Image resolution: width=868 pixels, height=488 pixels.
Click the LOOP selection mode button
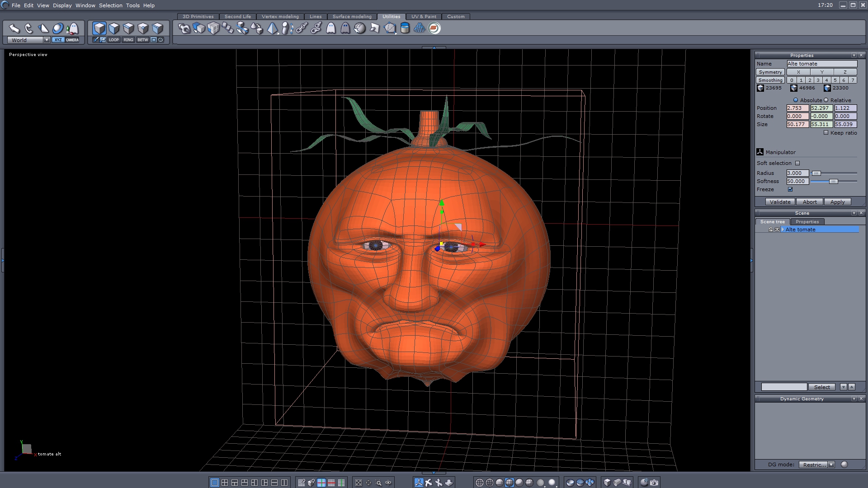(113, 40)
